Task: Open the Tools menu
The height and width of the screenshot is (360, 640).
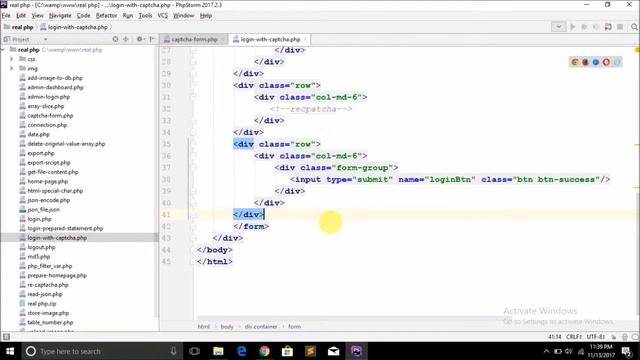Action: [145, 16]
